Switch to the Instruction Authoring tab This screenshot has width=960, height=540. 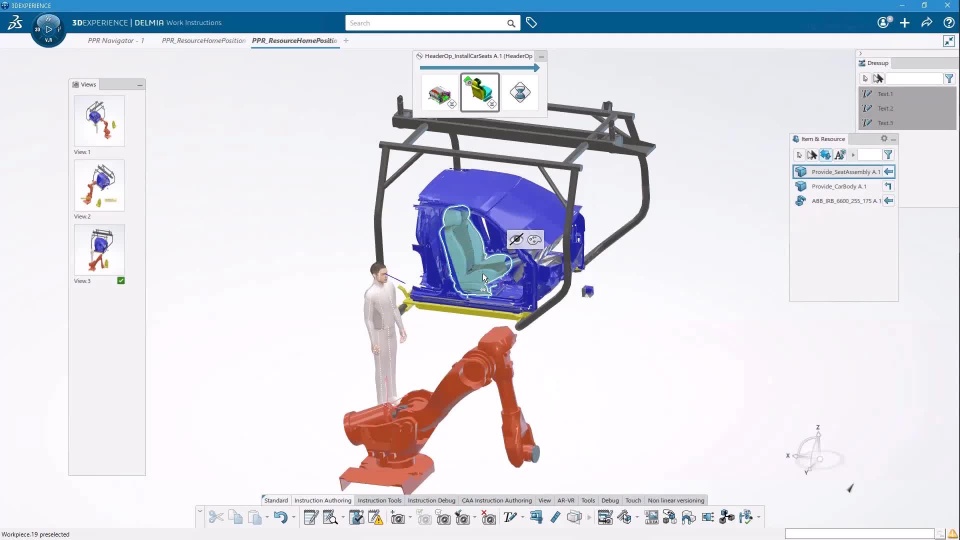(323, 500)
